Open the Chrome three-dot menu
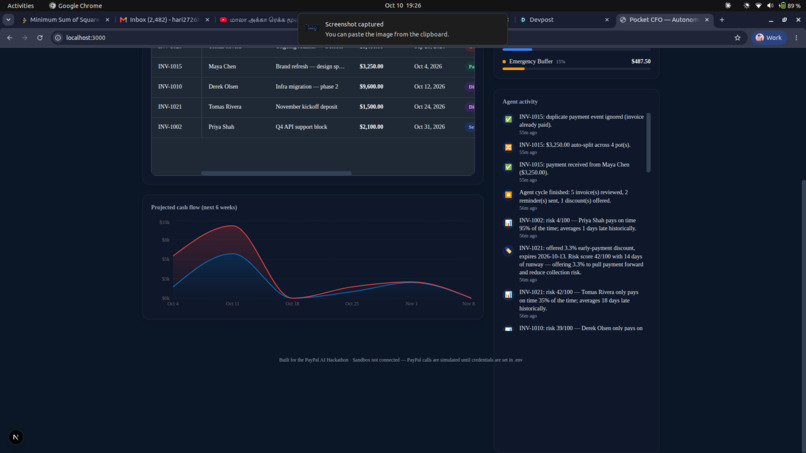Screen dimensions: 806x453 click(x=796, y=38)
